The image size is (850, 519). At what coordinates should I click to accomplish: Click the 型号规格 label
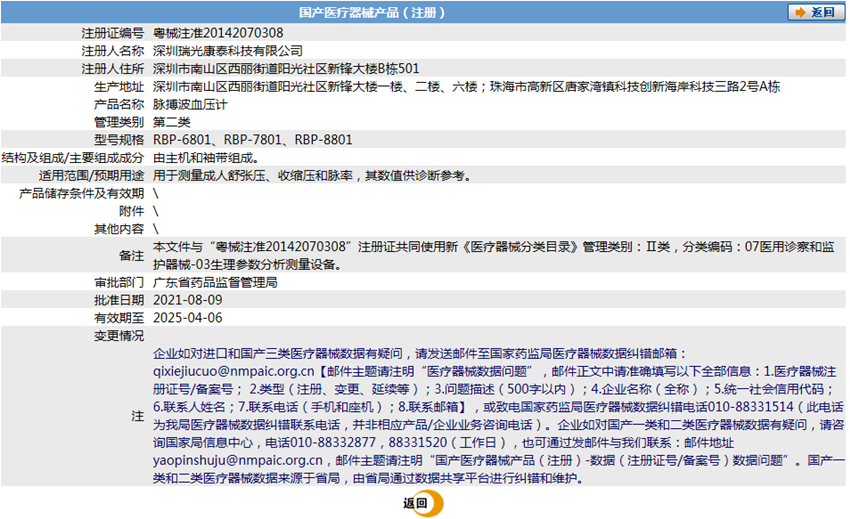click(119, 140)
